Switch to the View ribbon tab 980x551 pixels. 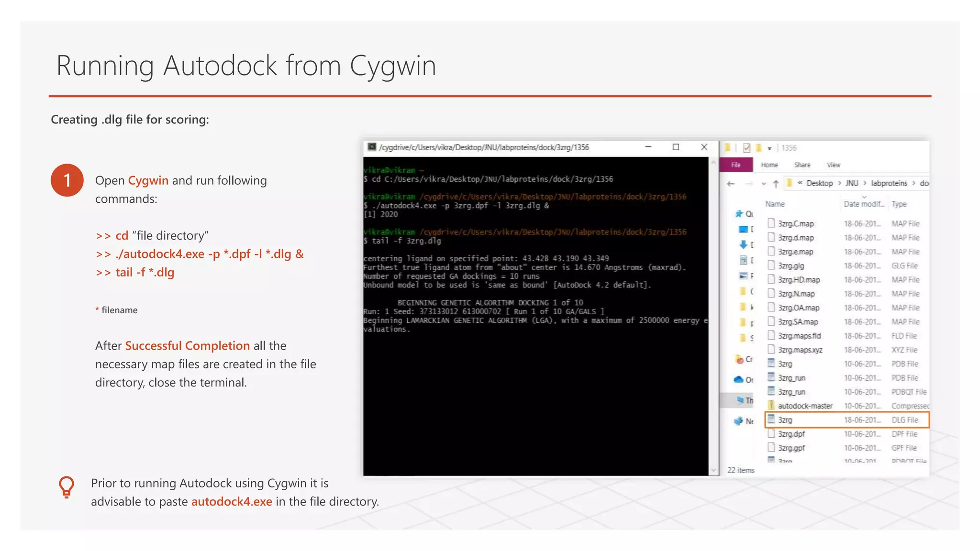click(833, 165)
